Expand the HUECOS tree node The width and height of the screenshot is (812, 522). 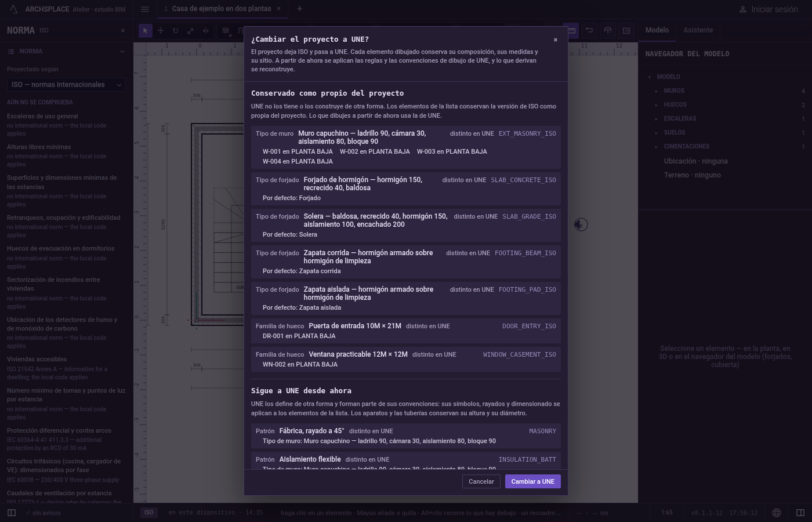point(657,105)
